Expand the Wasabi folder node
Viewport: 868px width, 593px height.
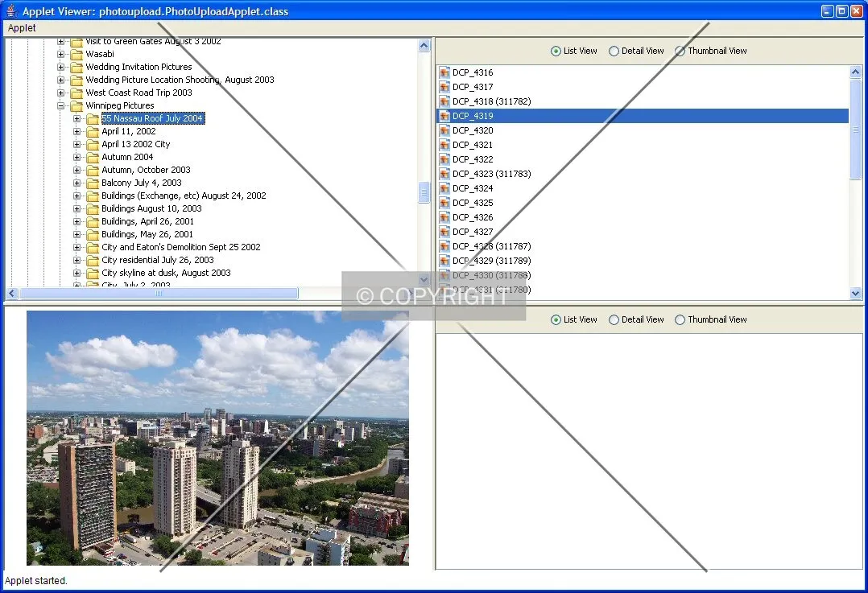click(x=61, y=54)
